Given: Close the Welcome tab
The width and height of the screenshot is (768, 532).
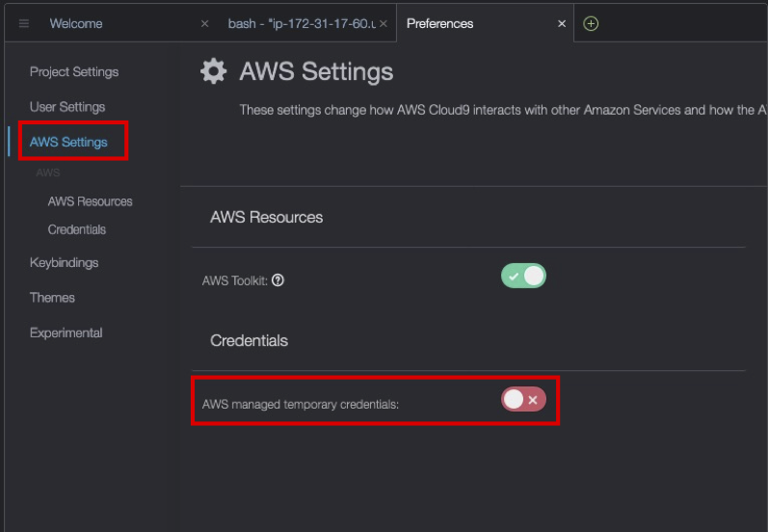Looking at the screenshot, I should pyautogui.click(x=204, y=23).
